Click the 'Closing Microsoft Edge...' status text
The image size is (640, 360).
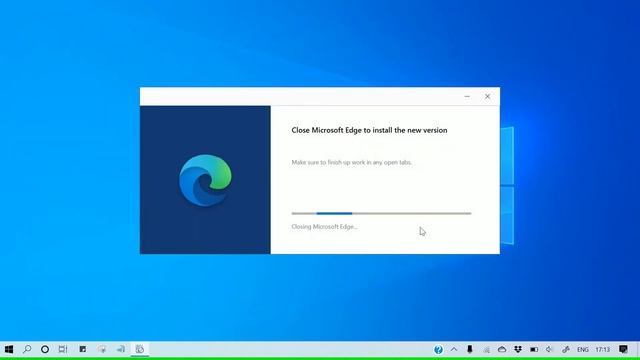(324, 227)
